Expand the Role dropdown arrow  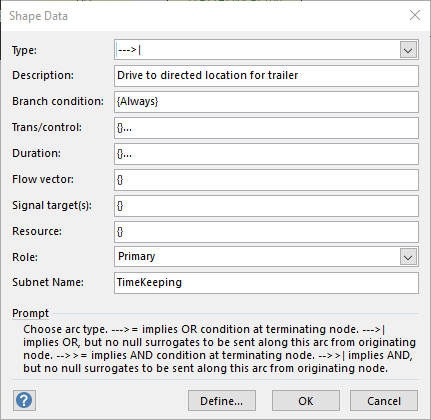coord(408,257)
